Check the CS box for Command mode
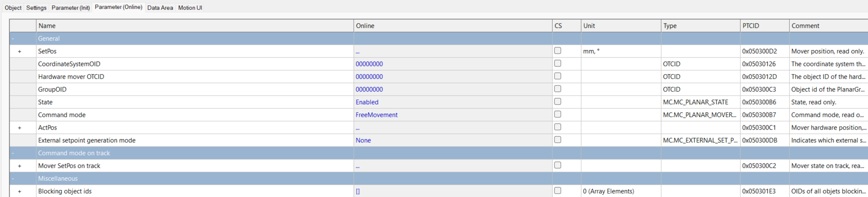This screenshot has width=868, height=197. pyautogui.click(x=557, y=114)
